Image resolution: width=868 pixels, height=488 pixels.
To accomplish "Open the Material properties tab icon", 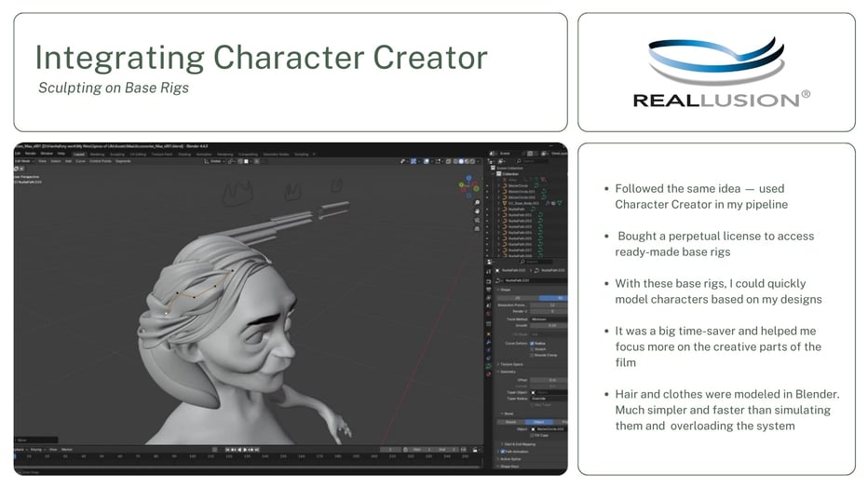I will click(x=488, y=373).
